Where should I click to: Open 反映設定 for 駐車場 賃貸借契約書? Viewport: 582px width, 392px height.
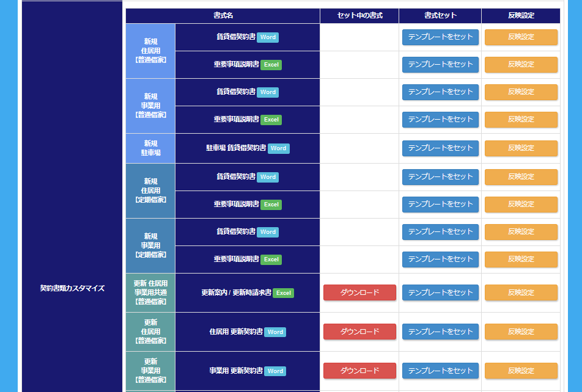(521, 148)
